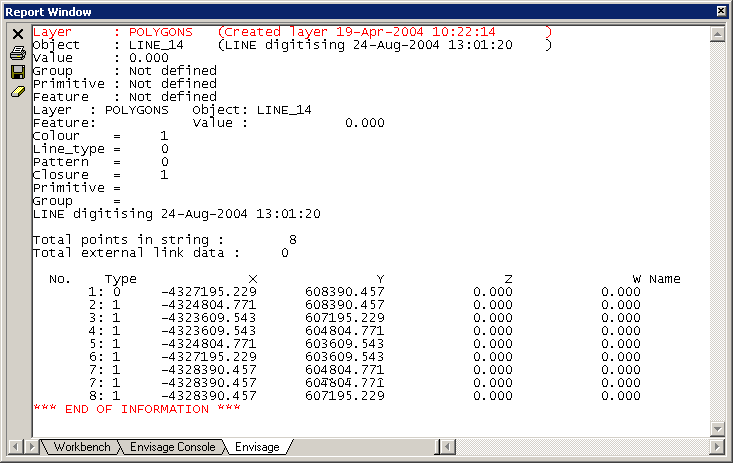733x463 pixels.
Task: Click the 'Type' column header
Action: coord(121,279)
